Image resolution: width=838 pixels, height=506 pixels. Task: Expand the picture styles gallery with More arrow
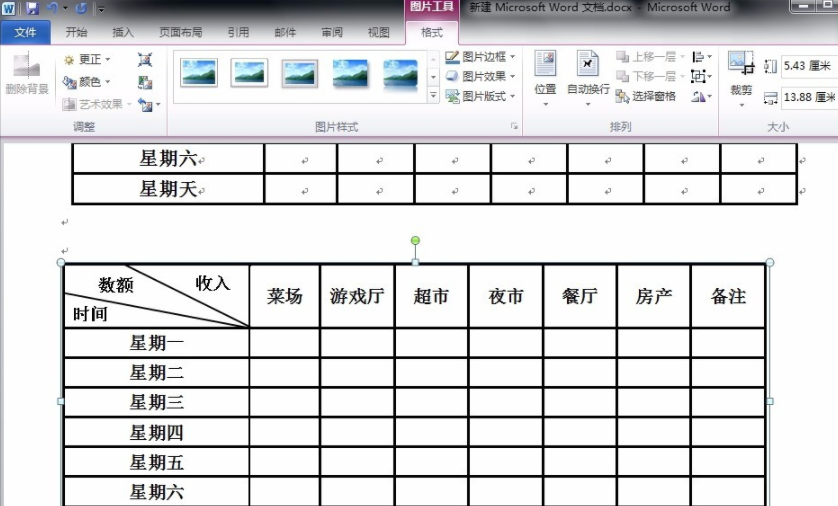(433, 96)
